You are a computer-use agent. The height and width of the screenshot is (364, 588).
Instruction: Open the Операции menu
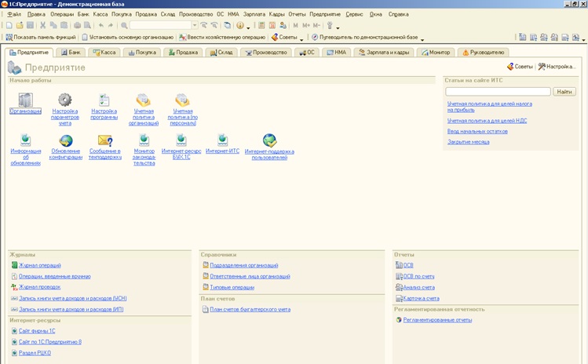click(x=62, y=14)
